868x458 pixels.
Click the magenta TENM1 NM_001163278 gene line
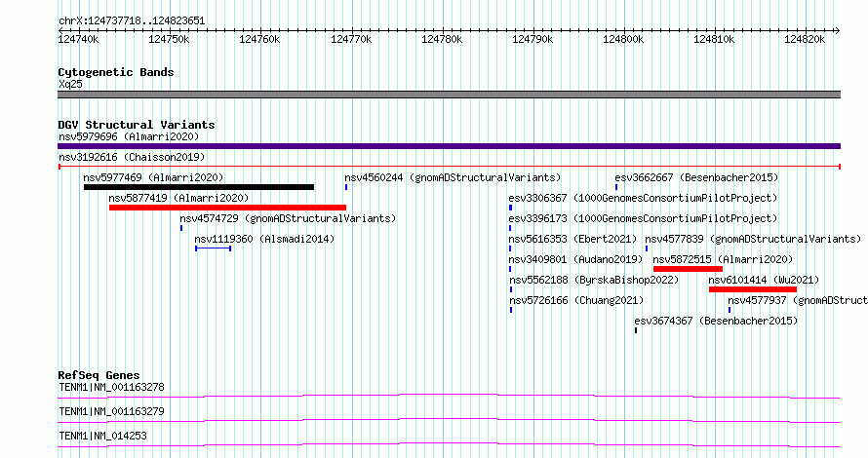click(449, 396)
